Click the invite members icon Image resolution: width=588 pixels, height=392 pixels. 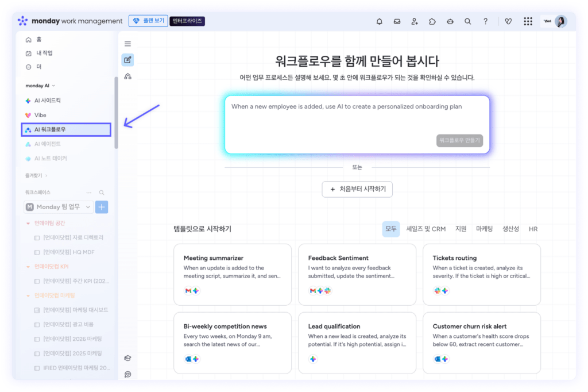click(x=415, y=21)
